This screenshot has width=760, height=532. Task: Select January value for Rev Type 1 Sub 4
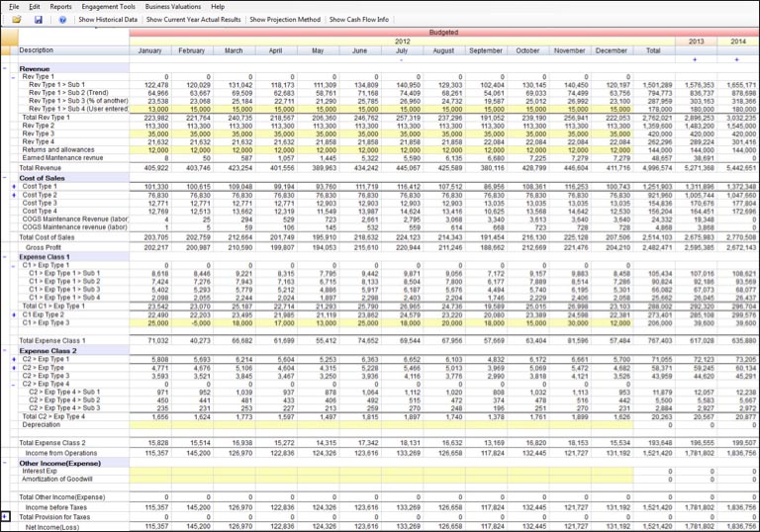(x=149, y=109)
